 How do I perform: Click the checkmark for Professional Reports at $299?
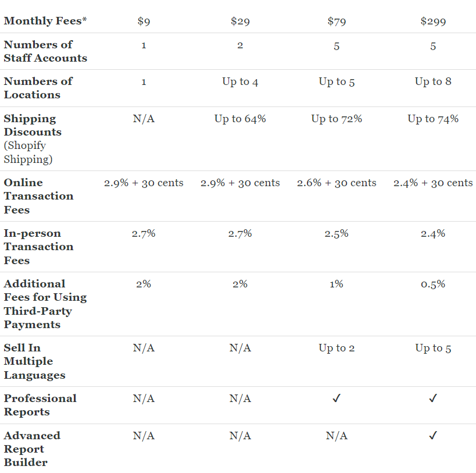point(433,398)
